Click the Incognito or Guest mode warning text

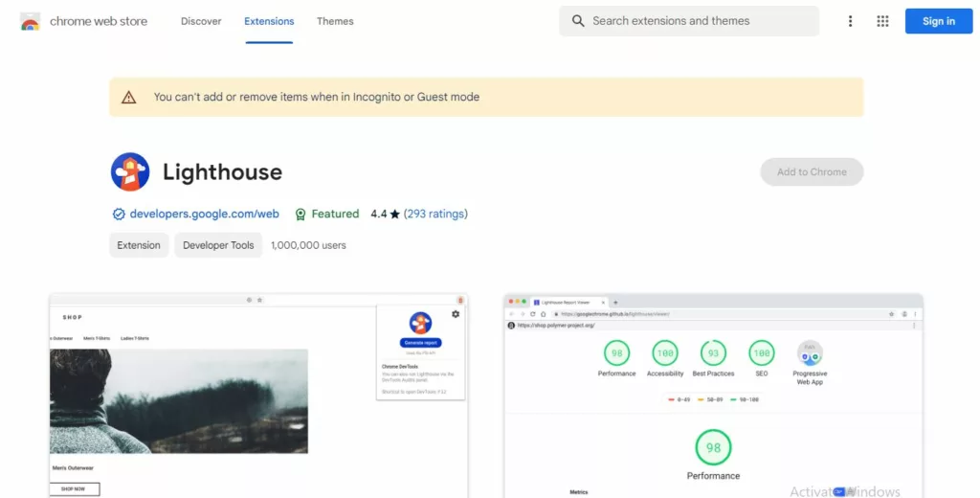click(316, 97)
